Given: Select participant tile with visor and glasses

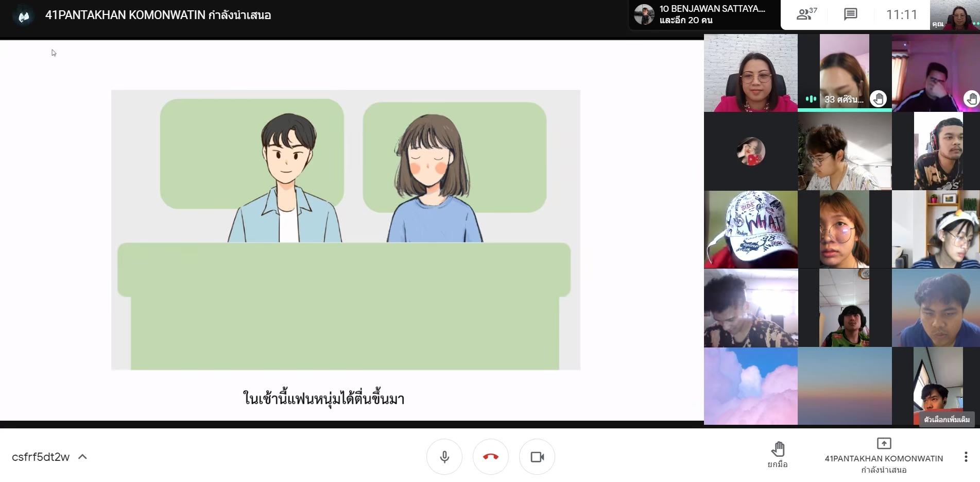Looking at the screenshot, I should click(x=936, y=230).
